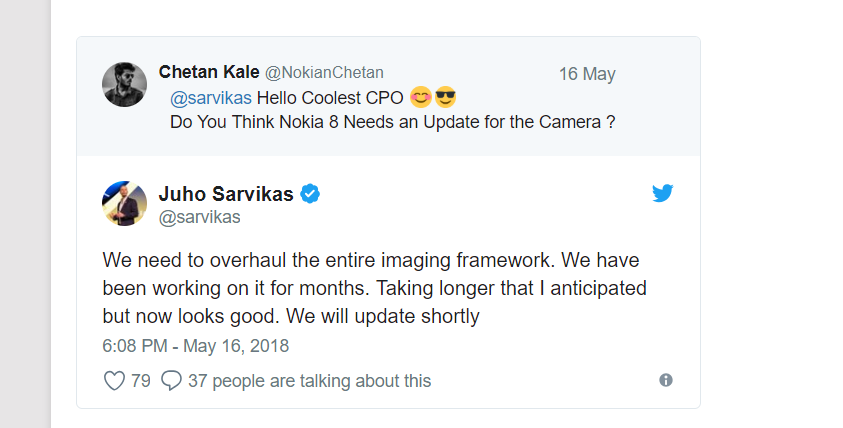Like the tweet with the heart icon
The width and height of the screenshot is (843, 428).
coord(114,381)
